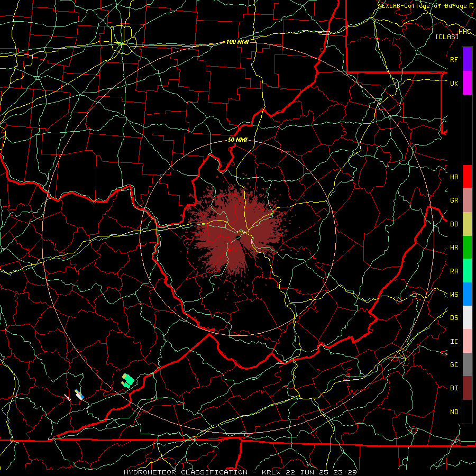Click the BI legend label text

pos(454,388)
